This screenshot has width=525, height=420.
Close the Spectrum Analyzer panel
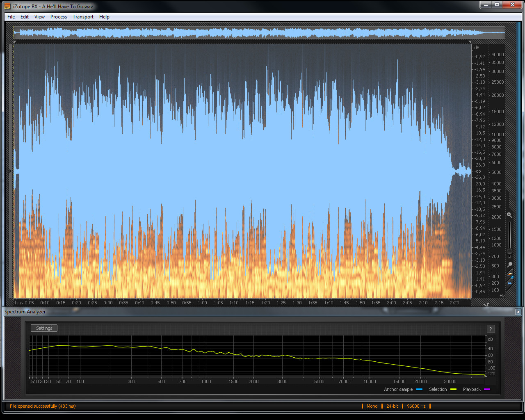(x=518, y=312)
